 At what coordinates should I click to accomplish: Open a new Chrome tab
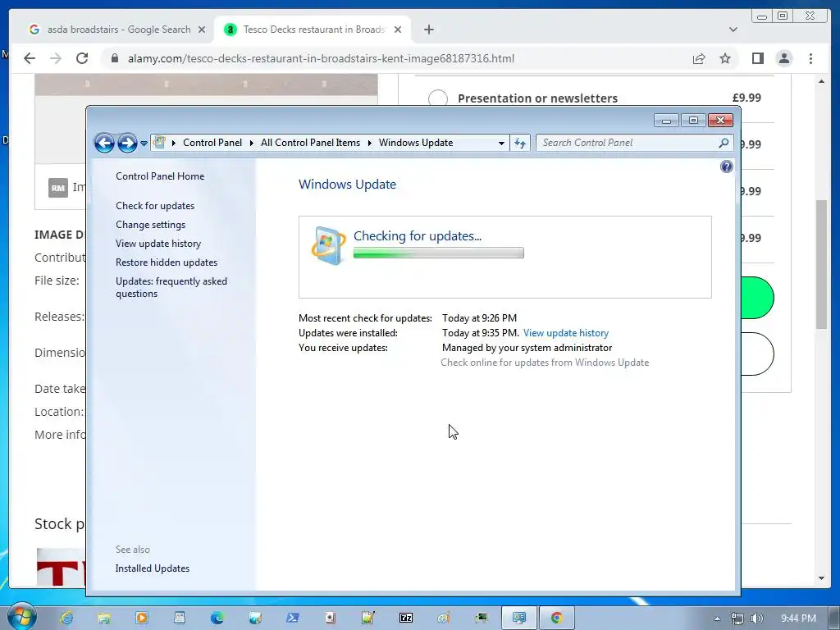point(428,30)
